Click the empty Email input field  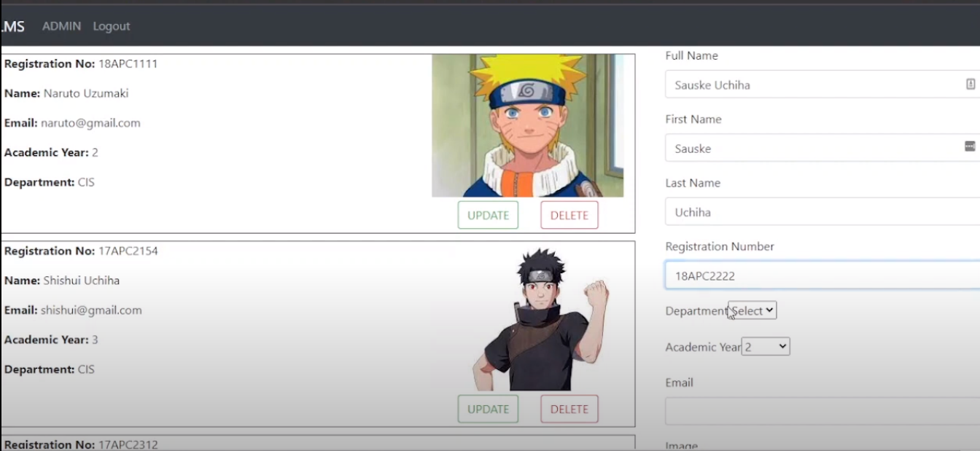pyautogui.click(x=822, y=411)
